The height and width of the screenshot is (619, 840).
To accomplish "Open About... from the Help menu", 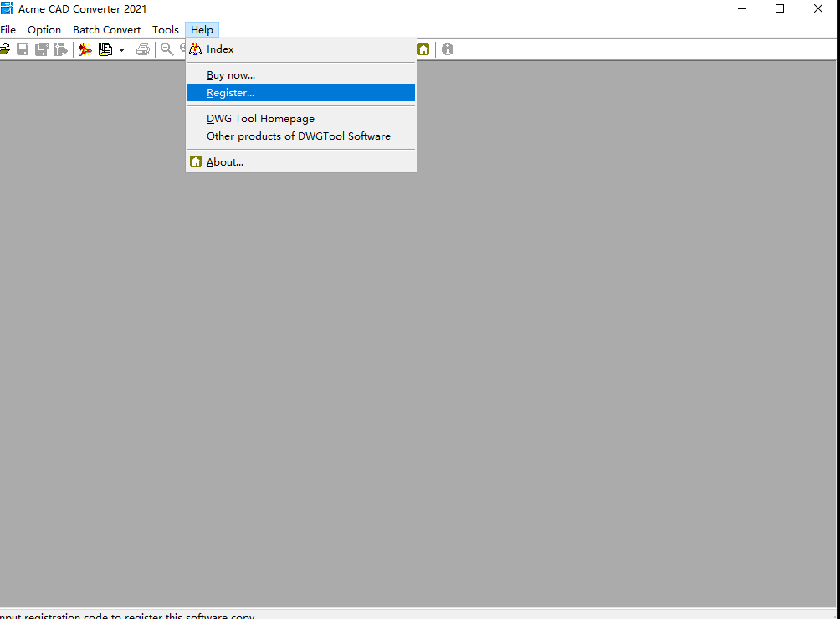I will click(x=301, y=161).
